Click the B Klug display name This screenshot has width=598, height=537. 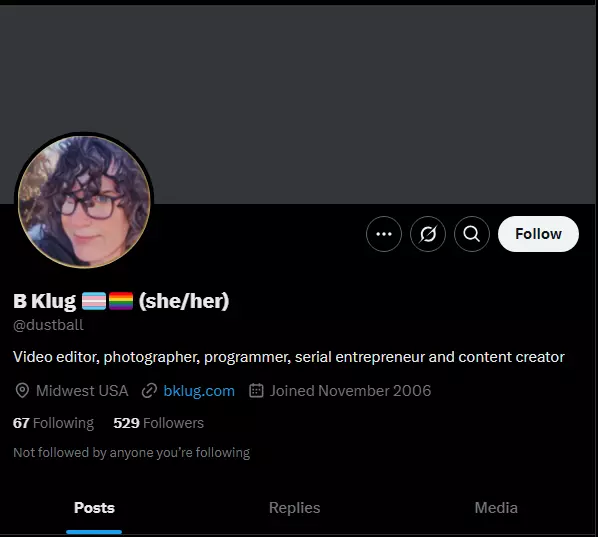point(45,301)
